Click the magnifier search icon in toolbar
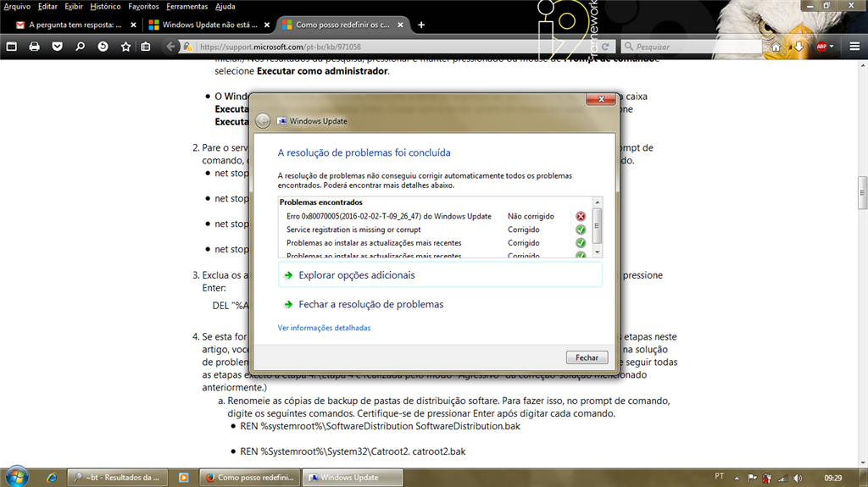Image resolution: width=868 pixels, height=487 pixels. tap(81, 47)
